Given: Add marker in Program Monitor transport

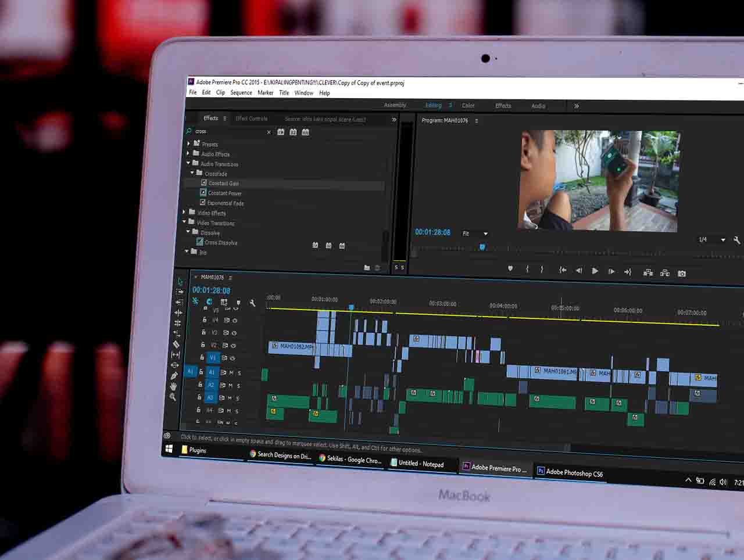Looking at the screenshot, I should 510,268.
